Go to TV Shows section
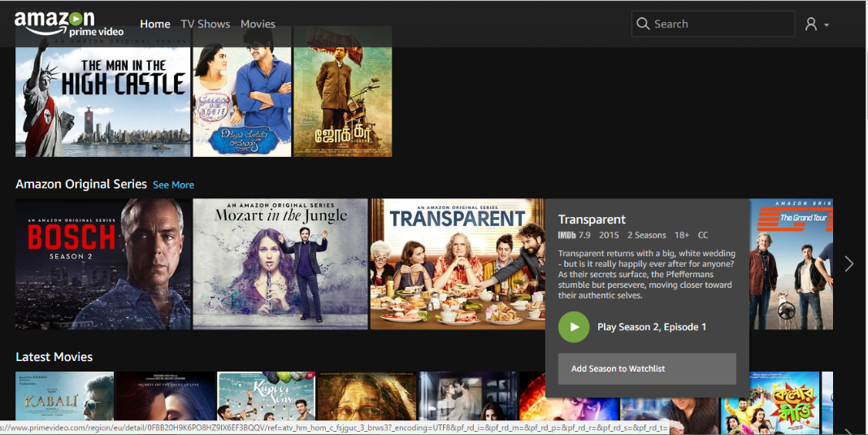The image size is (868, 435). [206, 24]
